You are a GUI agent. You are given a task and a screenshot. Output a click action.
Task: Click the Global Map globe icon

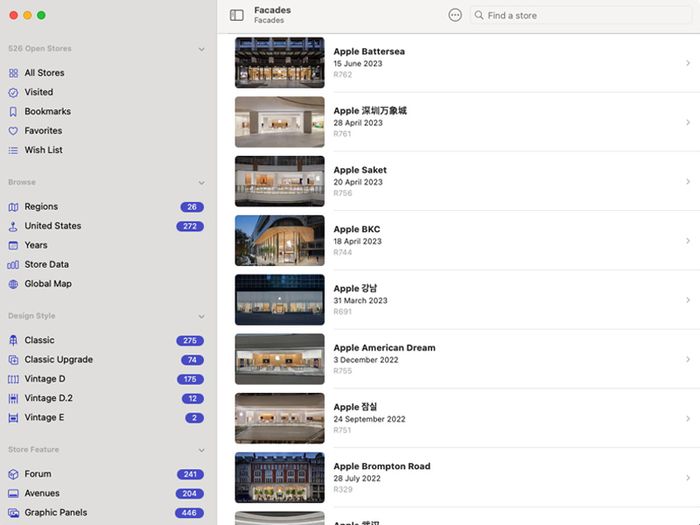13,284
